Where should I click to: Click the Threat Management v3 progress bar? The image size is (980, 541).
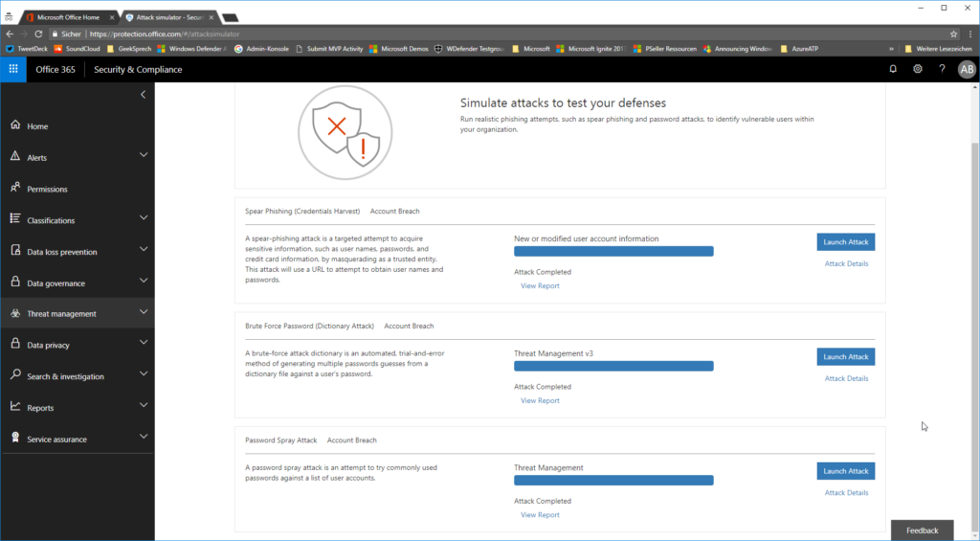pyautogui.click(x=613, y=366)
